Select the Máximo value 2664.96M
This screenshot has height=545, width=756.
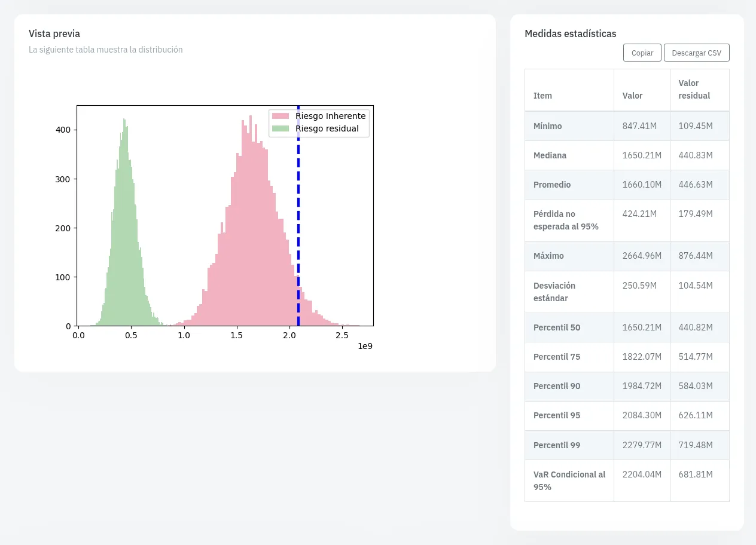click(642, 256)
